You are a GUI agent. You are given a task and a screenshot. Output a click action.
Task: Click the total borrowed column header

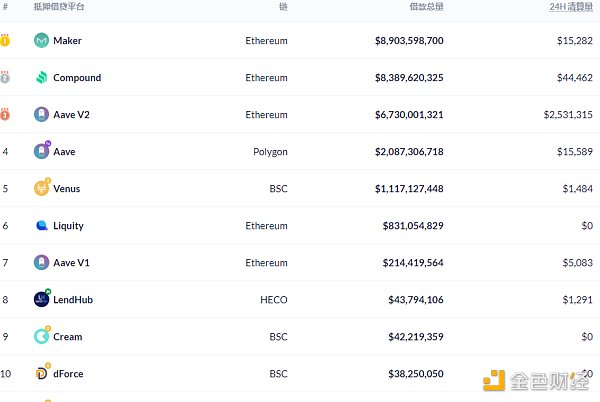(x=426, y=7)
